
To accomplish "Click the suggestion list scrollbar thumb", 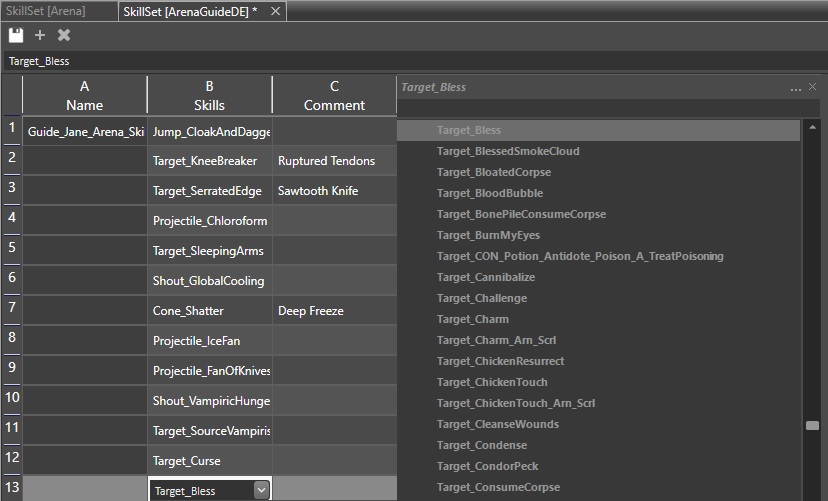I will click(x=812, y=425).
